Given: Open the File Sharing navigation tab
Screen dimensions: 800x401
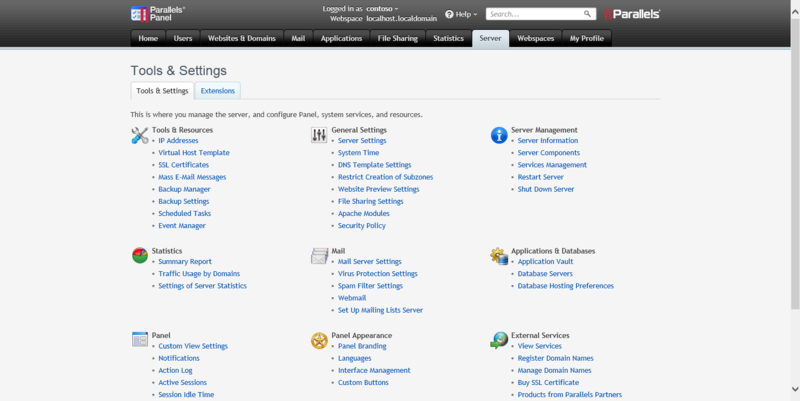Looking at the screenshot, I should point(397,38).
